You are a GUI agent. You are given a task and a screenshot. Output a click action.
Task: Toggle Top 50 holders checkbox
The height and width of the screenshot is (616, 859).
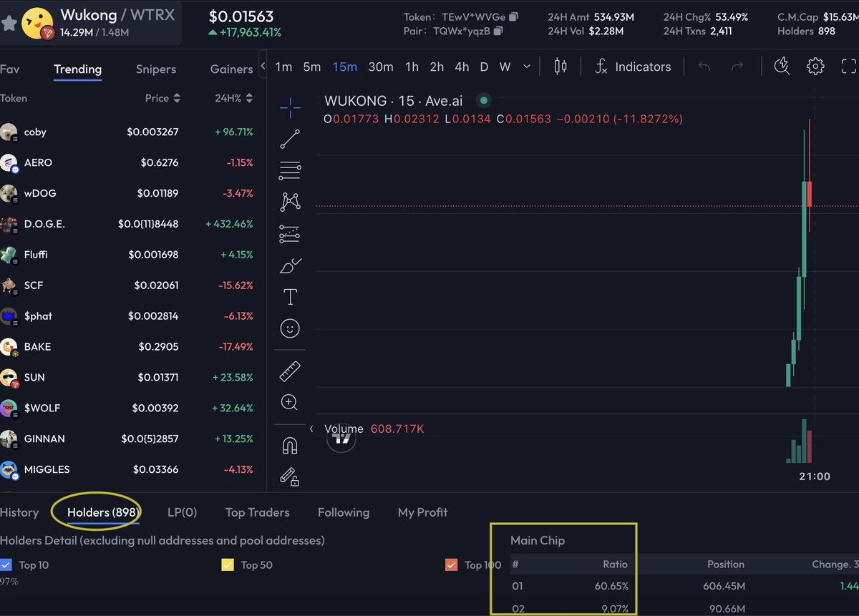[x=228, y=564]
